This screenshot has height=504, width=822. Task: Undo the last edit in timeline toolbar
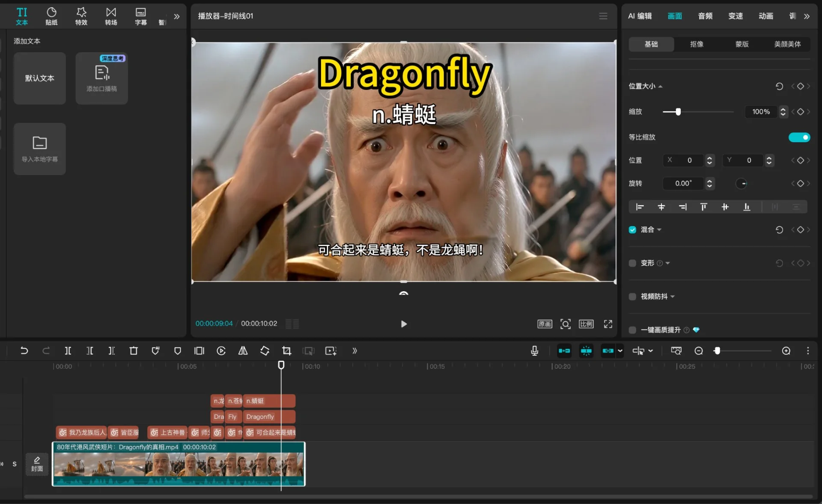click(24, 351)
